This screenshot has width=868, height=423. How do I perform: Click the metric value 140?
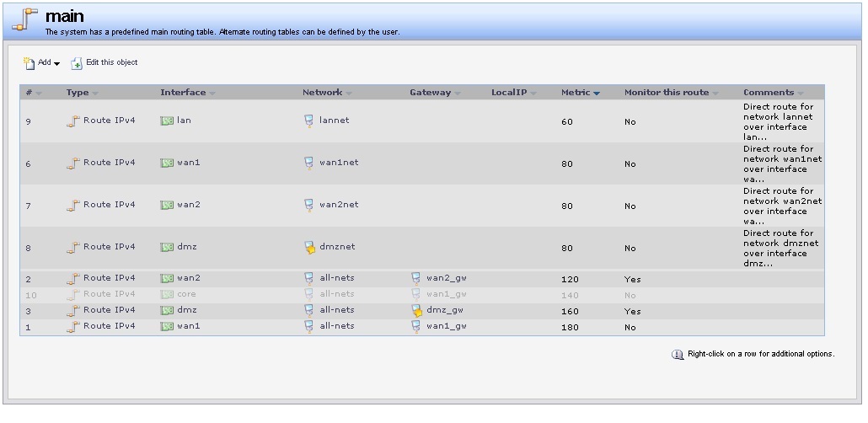(x=570, y=296)
